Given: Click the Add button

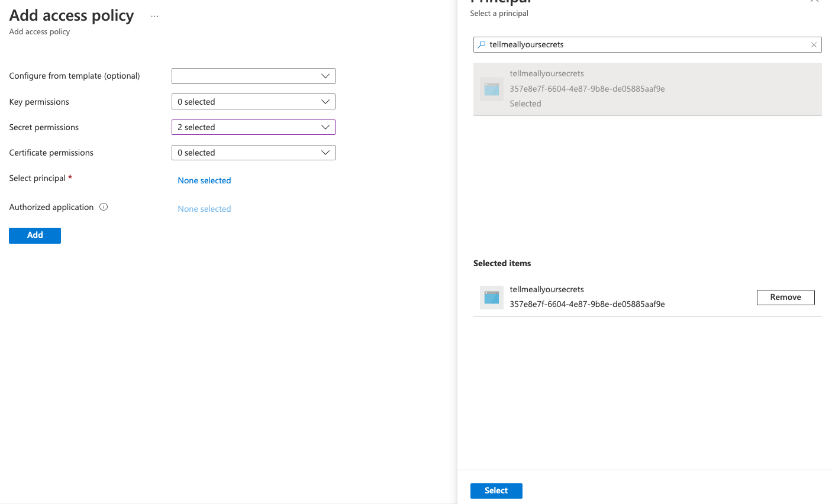Looking at the screenshot, I should click(x=35, y=235).
